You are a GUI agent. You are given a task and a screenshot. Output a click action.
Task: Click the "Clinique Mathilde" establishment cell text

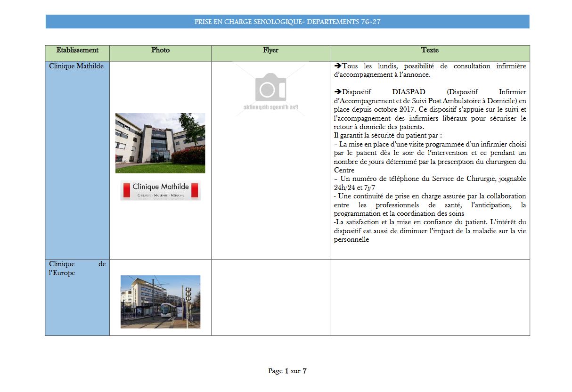pos(76,66)
